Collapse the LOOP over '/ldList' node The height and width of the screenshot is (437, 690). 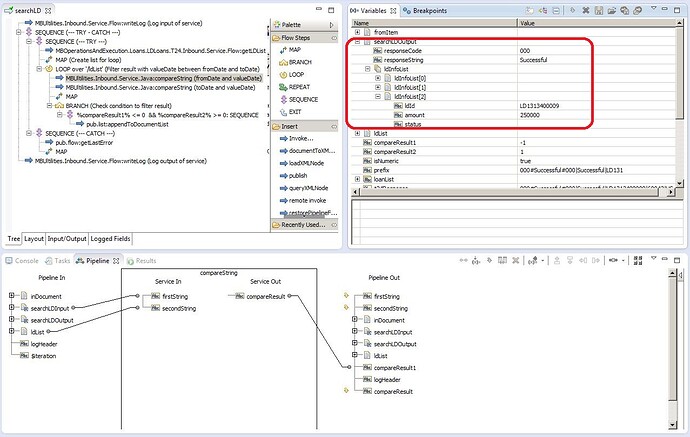(39, 69)
